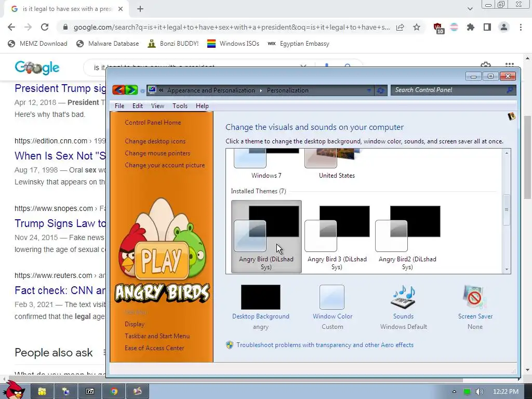The height and width of the screenshot is (399, 532).
Task: Click the theme list scrollbar thumb
Action: pyautogui.click(x=507, y=210)
